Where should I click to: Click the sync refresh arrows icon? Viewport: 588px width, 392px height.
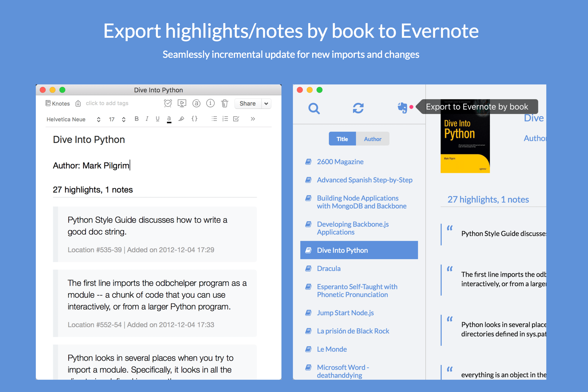click(x=358, y=108)
